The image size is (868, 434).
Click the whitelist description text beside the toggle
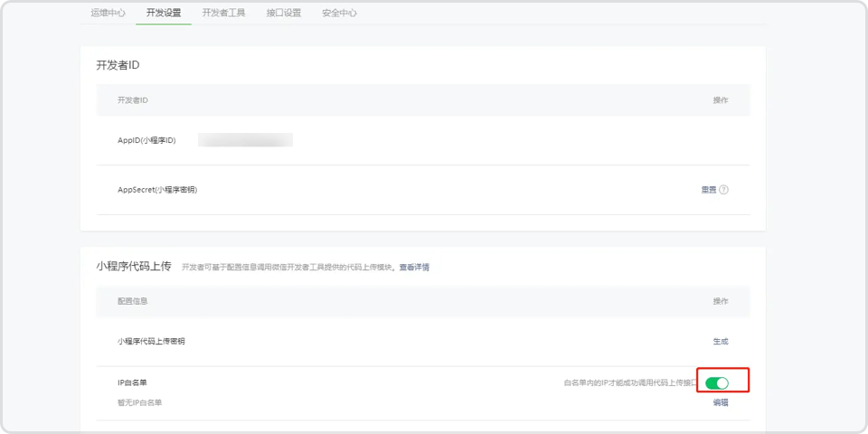tap(630, 383)
